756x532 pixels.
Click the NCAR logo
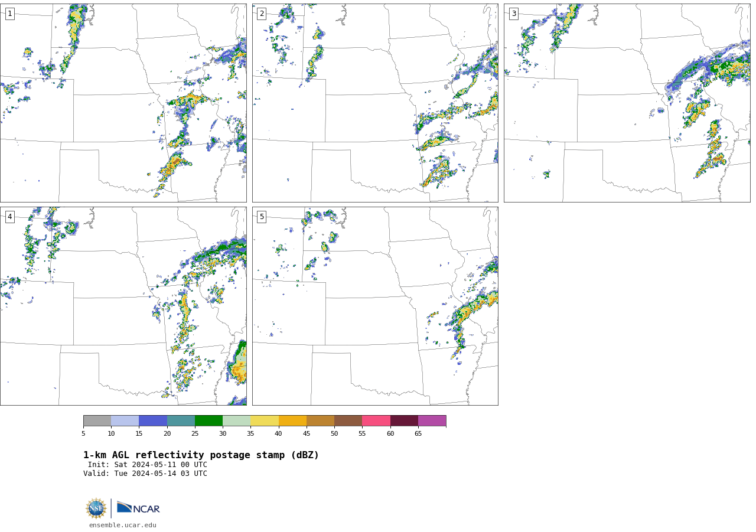(x=138, y=508)
